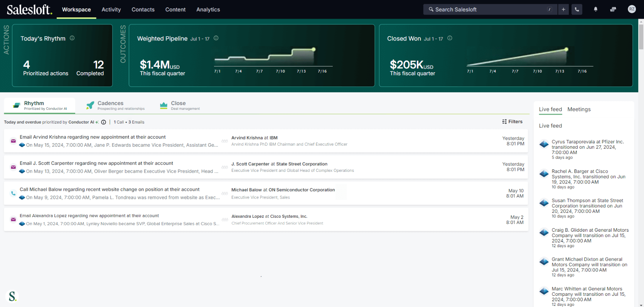This screenshot has width=644, height=307.
Task: Open J. Scott Carpenter contact link
Action: 279,164
